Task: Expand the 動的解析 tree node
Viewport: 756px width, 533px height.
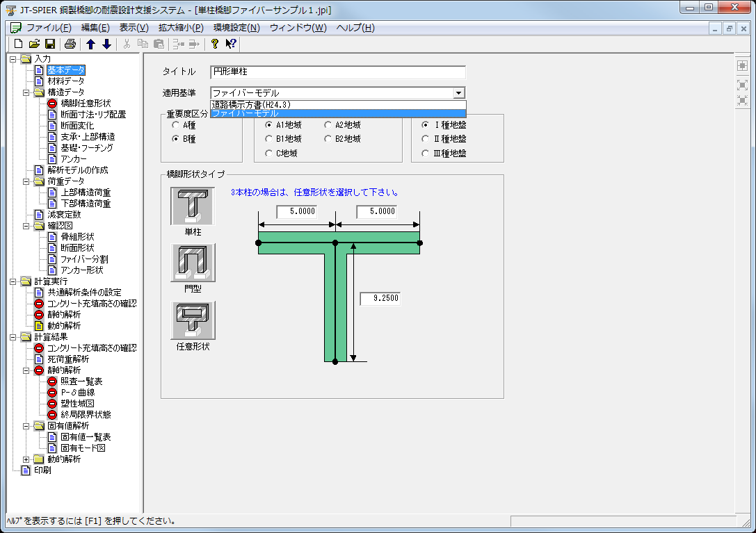Action: click(26, 459)
